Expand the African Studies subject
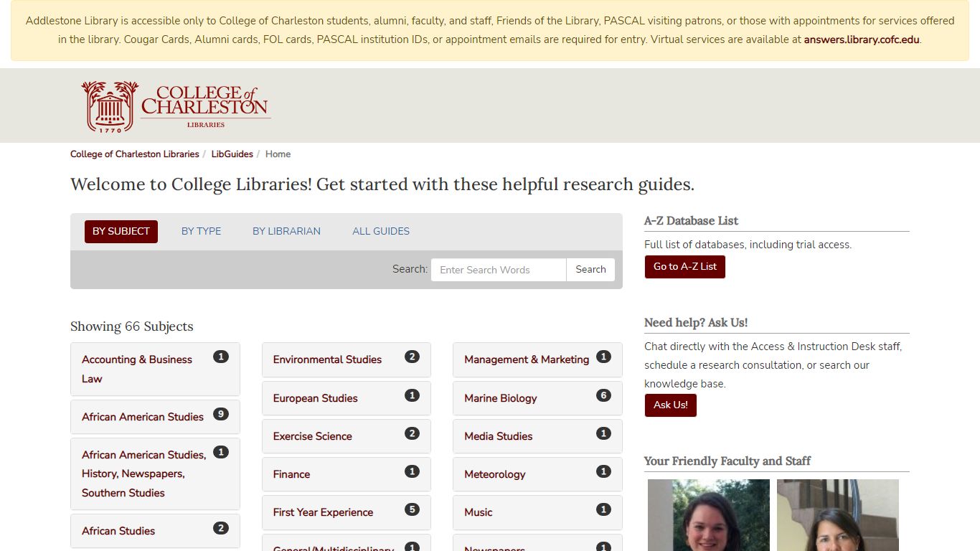 155,531
